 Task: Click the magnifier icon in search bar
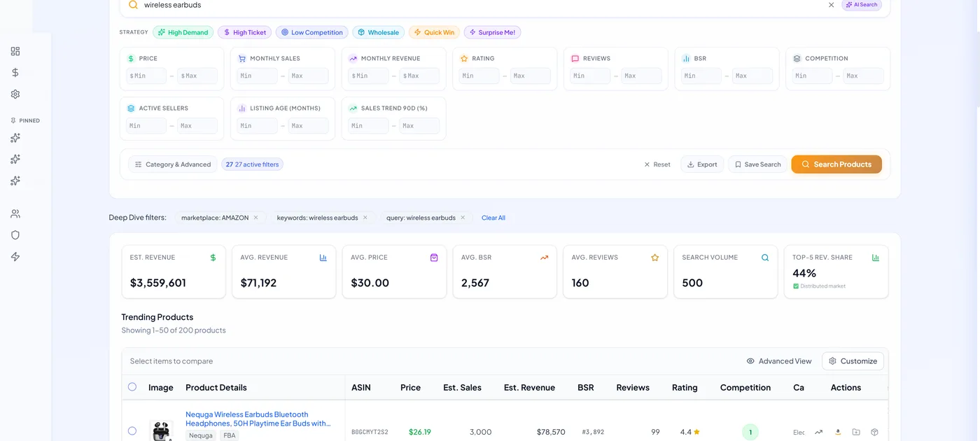point(133,5)
